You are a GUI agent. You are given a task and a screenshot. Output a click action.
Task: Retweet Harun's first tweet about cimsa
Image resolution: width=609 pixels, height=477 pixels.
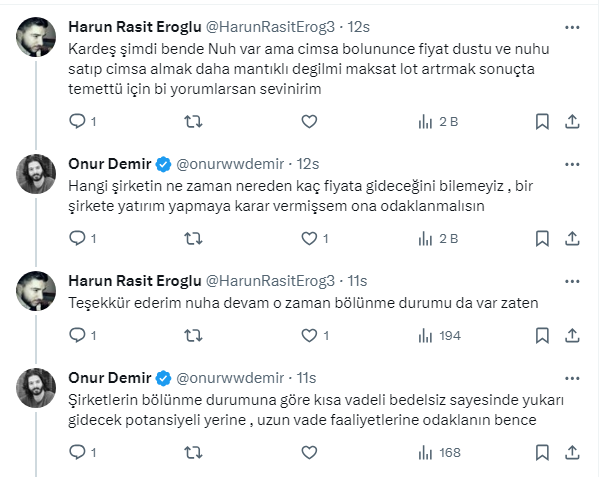tap(195, 121)
